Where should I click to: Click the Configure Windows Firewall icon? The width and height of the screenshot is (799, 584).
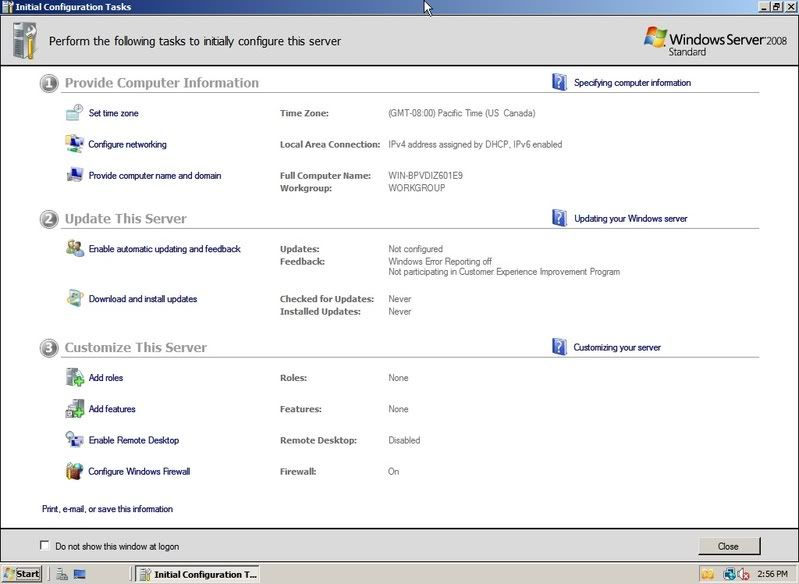tap(74, 471)
